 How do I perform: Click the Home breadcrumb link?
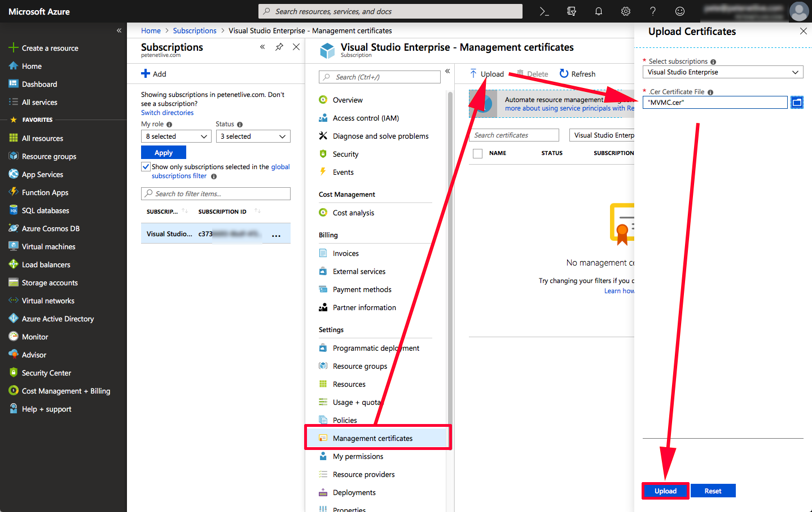[151, 30]
